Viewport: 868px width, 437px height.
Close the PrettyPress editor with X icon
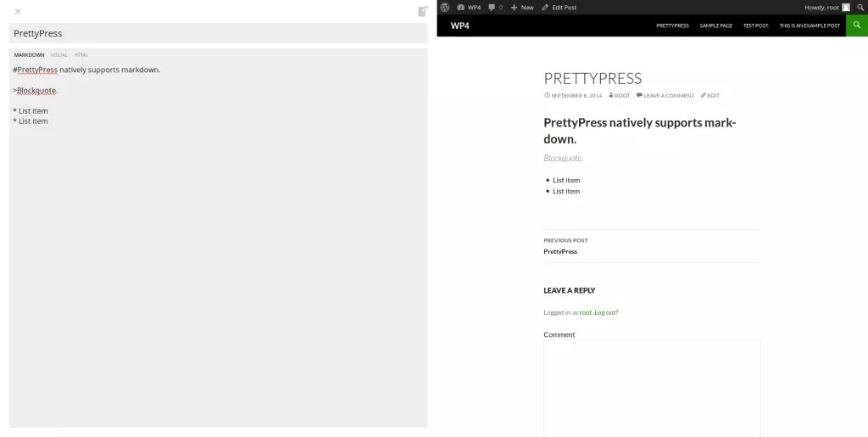tap(18, 11)
